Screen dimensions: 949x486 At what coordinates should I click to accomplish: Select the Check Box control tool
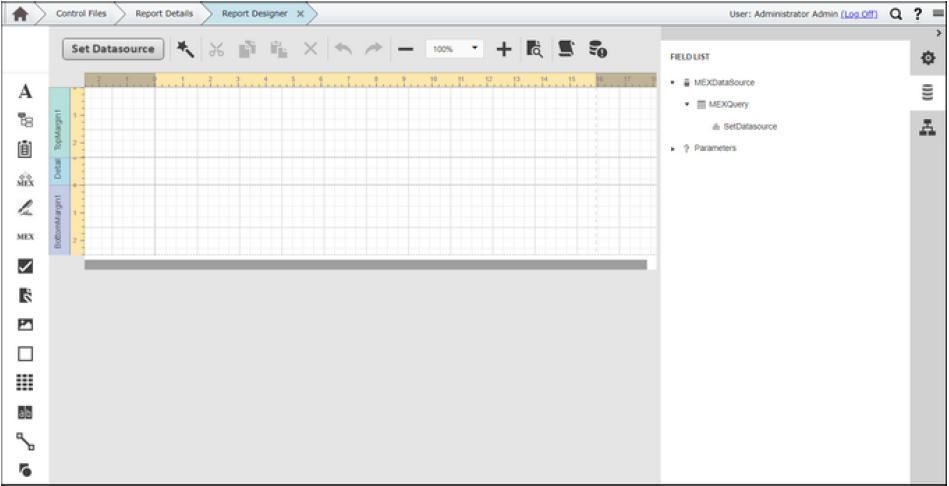pos(25,266)
